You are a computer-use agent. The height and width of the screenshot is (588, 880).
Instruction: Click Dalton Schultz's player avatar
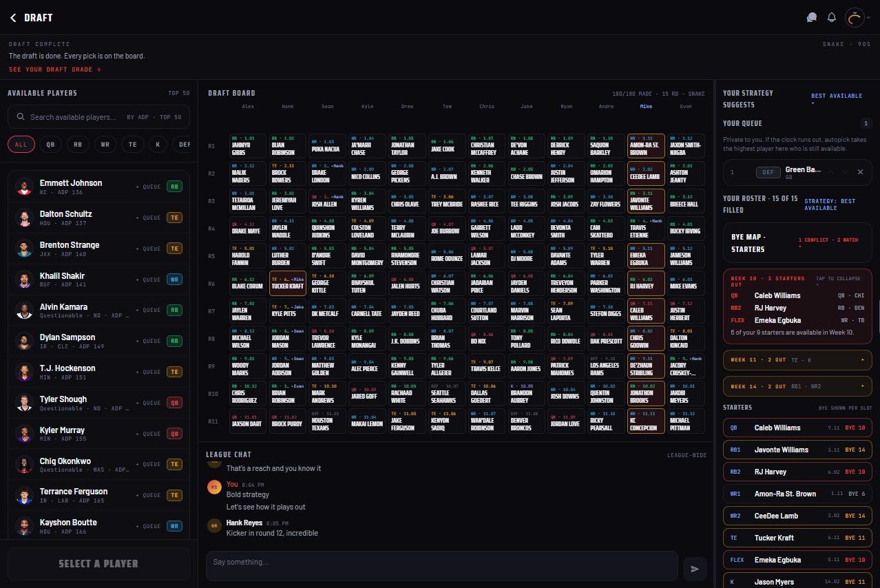(25, 218)
